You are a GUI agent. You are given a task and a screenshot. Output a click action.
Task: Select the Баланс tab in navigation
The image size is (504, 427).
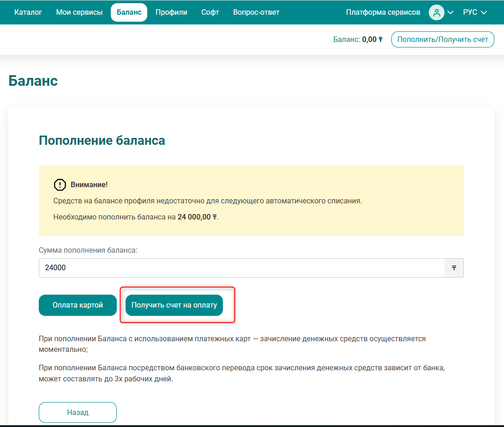[129, 12]
